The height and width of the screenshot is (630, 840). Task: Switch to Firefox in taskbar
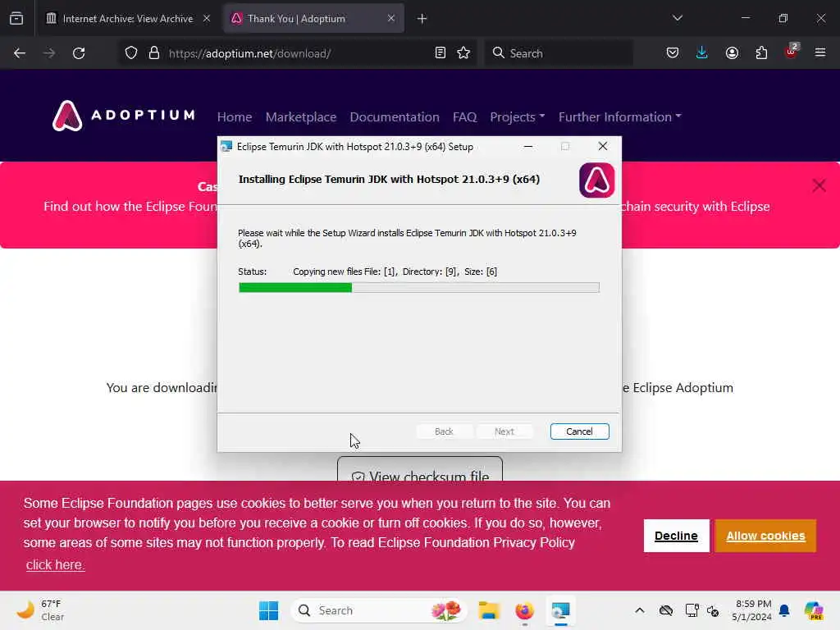pos(524,610)
